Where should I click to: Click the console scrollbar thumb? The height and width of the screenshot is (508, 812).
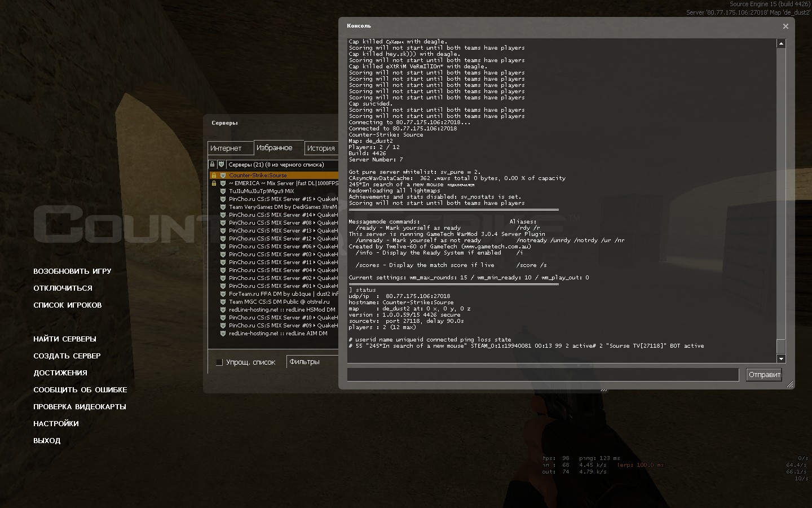click(x=781, y=347)
